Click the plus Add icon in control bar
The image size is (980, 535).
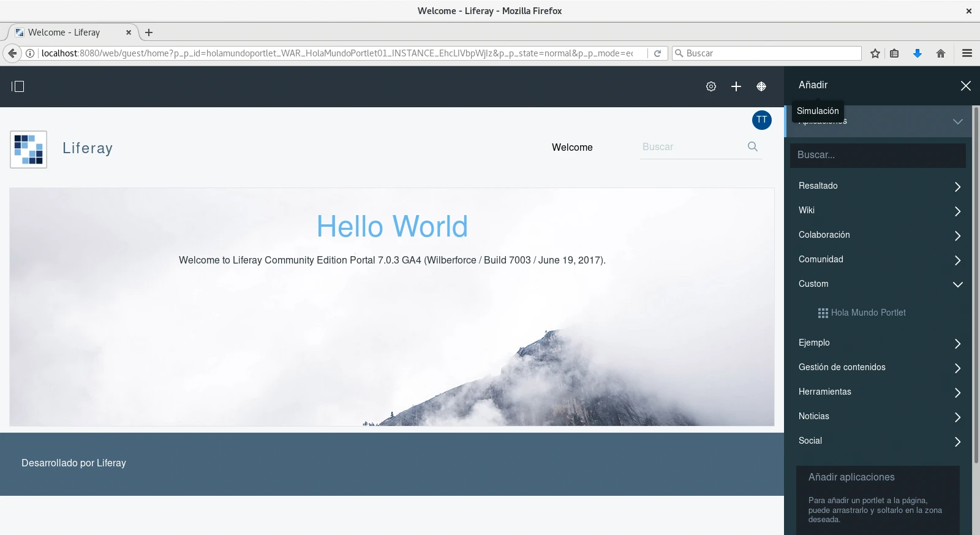(736, 86)
